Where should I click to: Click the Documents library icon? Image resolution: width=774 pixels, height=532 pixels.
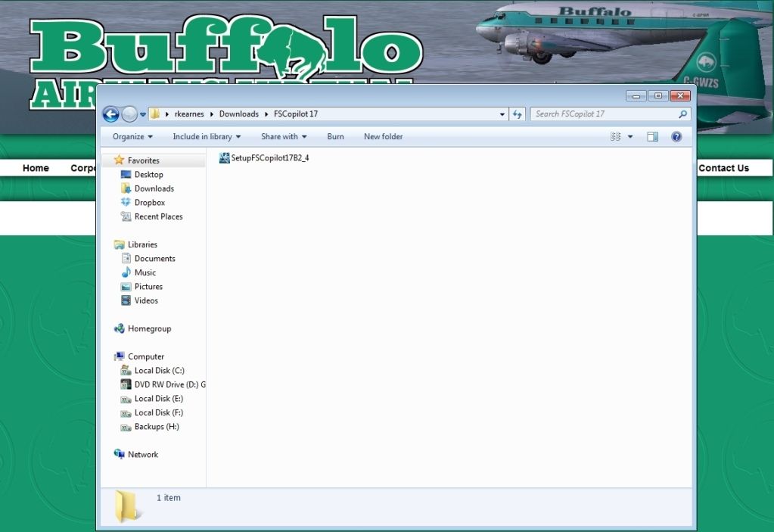pyautogui.click(x=126, y=258)
